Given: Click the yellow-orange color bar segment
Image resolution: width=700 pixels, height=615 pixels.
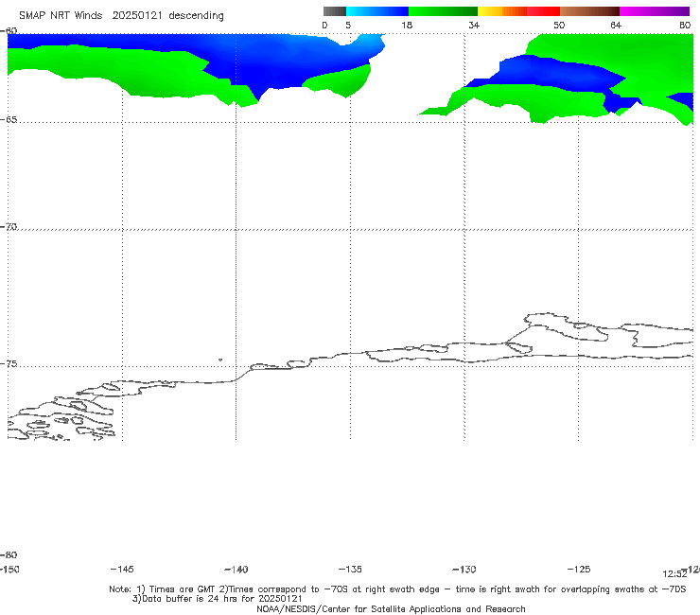Looking at the screenshot, I should (x=502, y=11).
